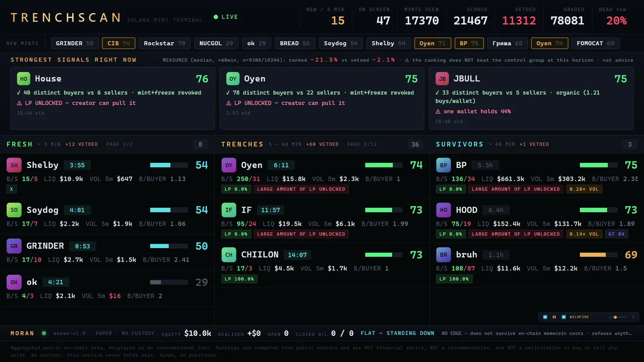Select the Shelby 54 new mint chip

(x=388, y=43)
